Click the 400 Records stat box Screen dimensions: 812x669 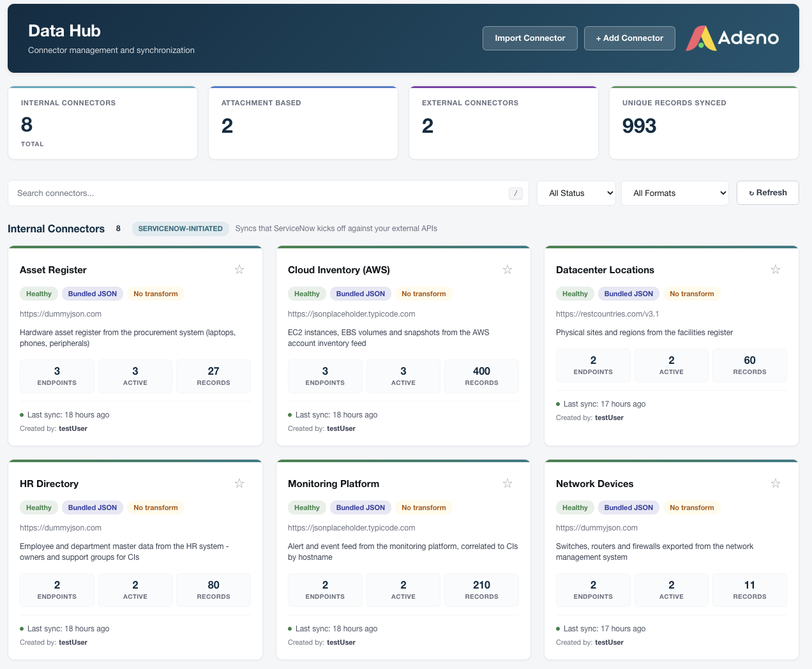point(481,376)
